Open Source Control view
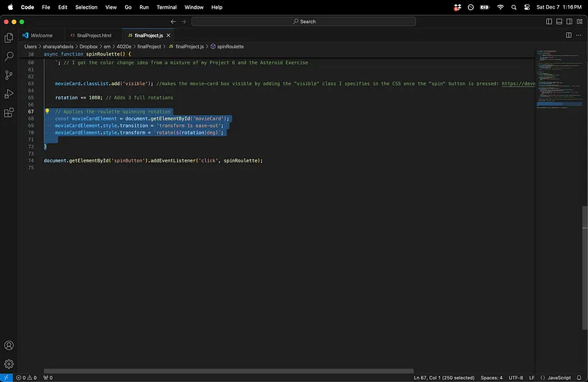 tap(9, 75)
